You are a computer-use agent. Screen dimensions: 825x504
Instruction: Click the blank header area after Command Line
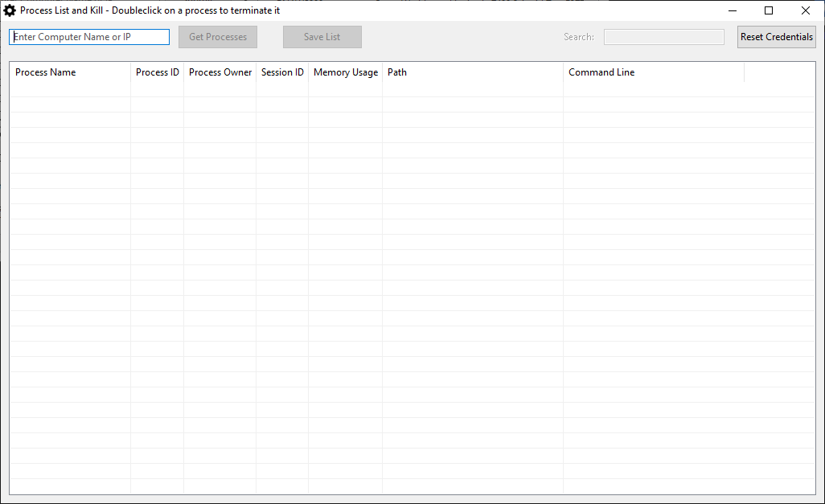tap(778, 72)
